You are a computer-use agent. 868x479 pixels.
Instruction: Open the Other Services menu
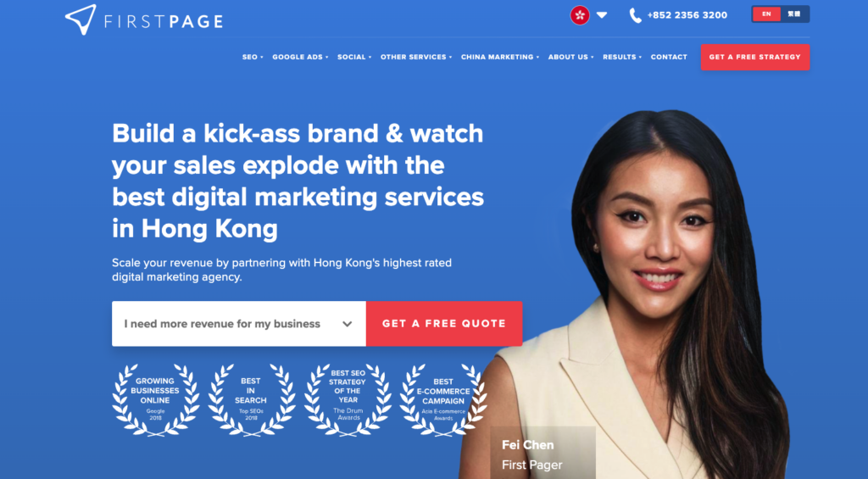click(415, 57)
